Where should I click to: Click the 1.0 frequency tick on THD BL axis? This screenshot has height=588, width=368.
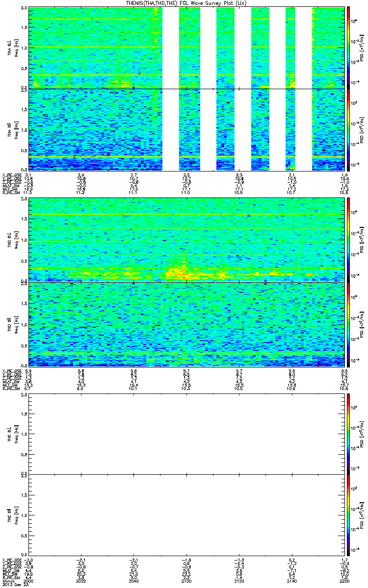24,241
